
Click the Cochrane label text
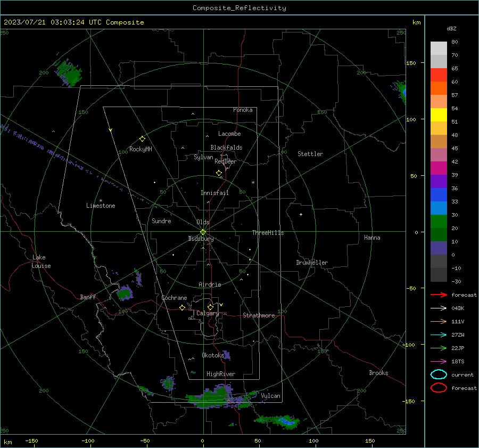[174, 298]
